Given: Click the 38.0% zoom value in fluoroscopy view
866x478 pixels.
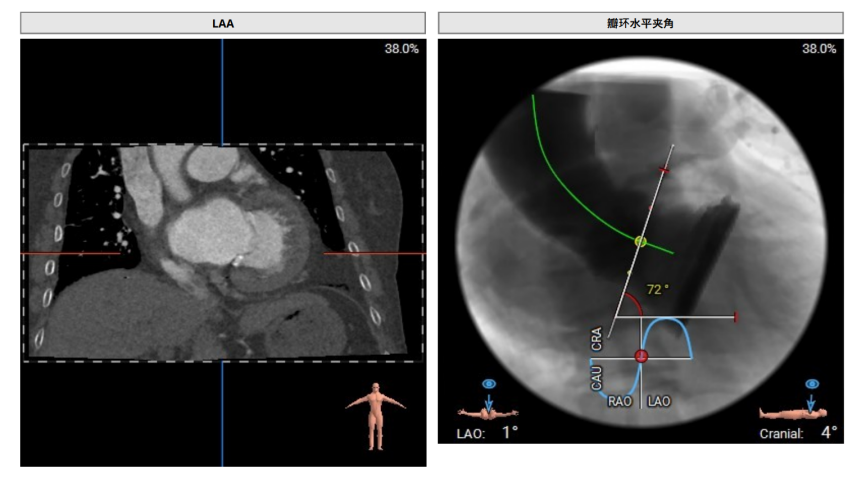Looking at the screenshot, I should click(819, 49).
